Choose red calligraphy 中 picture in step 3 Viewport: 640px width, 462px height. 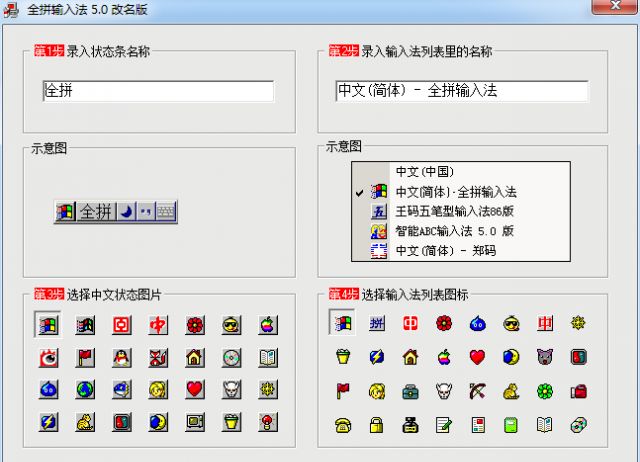coord(158,325)
